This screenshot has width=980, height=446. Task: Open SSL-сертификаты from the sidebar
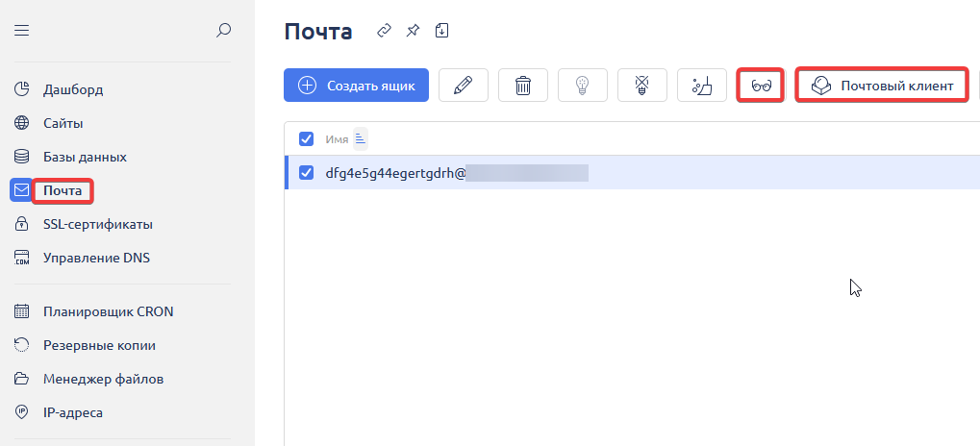(x=97, y=224)
